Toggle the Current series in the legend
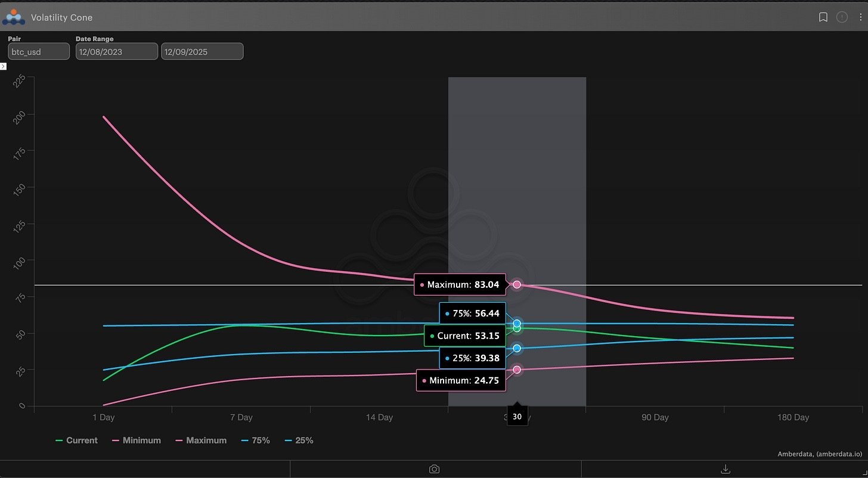This screenshot has height=478, width=868. pos(82,440)
